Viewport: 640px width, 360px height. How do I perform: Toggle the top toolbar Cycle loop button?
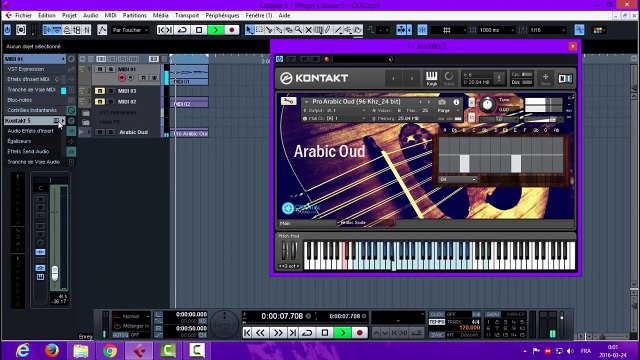[182, 30]
